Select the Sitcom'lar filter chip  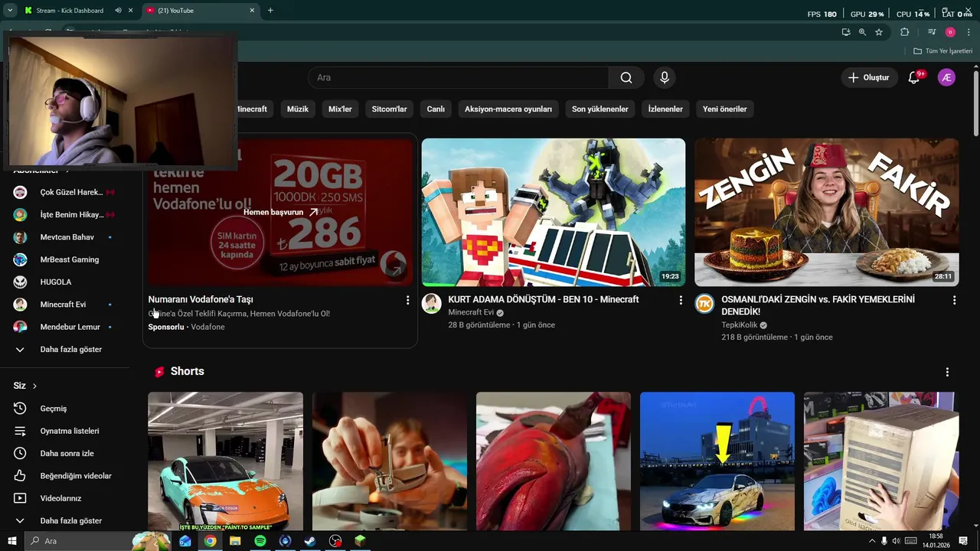pos(390,109)
